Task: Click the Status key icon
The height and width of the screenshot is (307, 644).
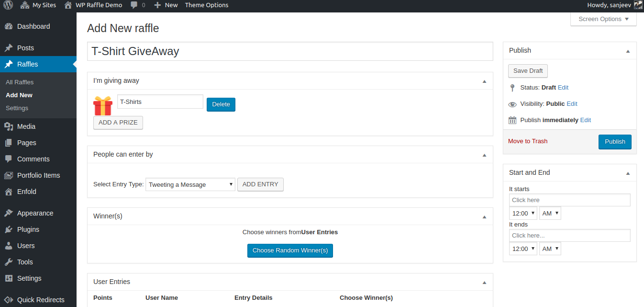Action: pyautogui.click(x=512, y=88)
